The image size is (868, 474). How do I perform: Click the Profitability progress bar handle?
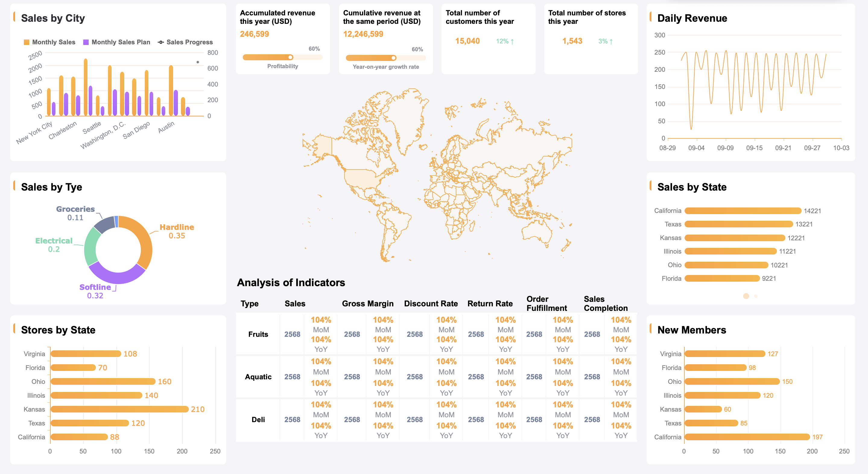tap(290, 57)
